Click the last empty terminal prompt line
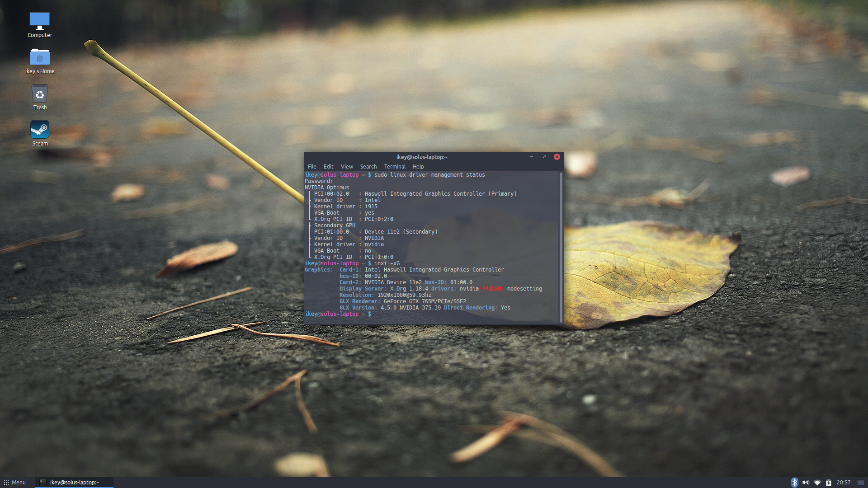 pyautogui.click(x=338, y=314)
